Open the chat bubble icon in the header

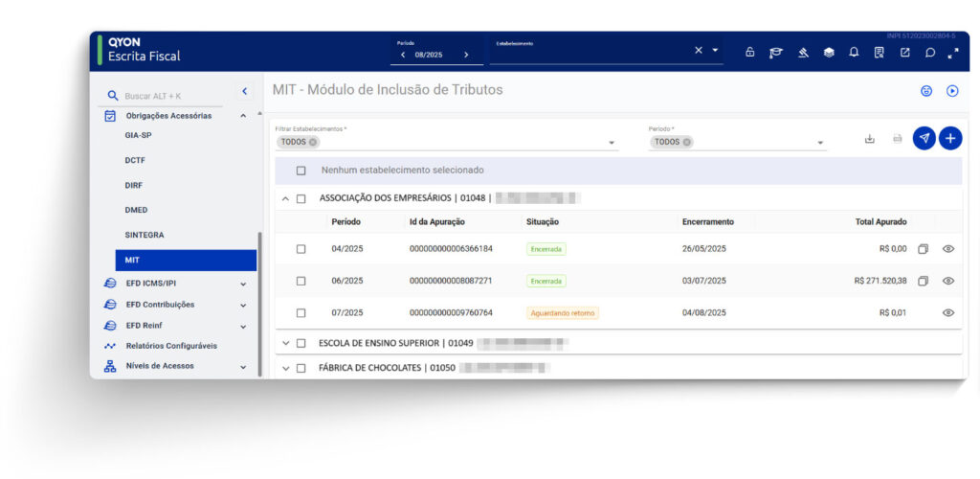click(x=929, y=52)
